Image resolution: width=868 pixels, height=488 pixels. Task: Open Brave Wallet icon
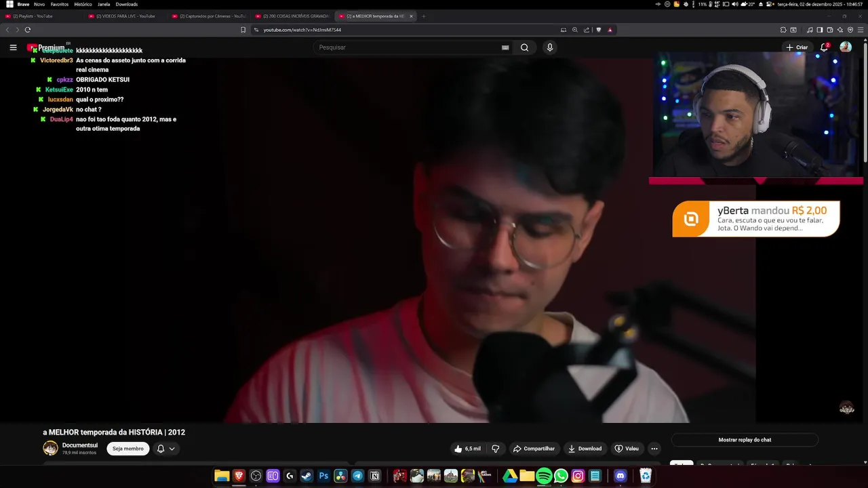pos(830,30)
